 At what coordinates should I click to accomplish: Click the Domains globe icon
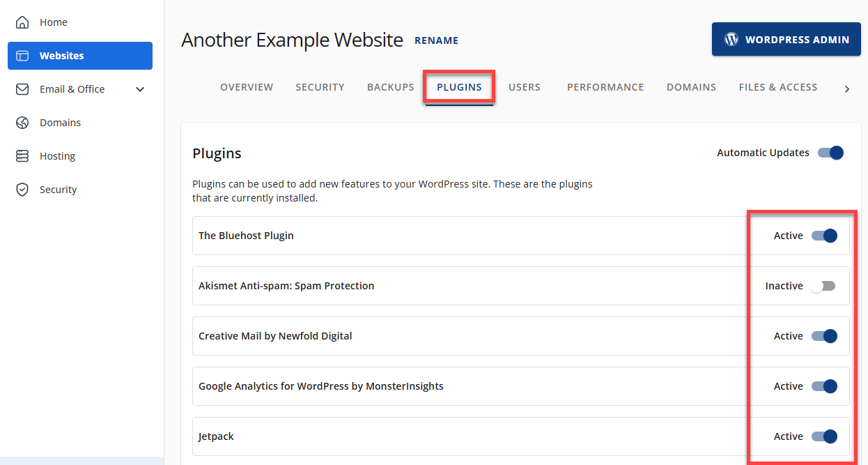pyautogui.click(x=22, y=123)
